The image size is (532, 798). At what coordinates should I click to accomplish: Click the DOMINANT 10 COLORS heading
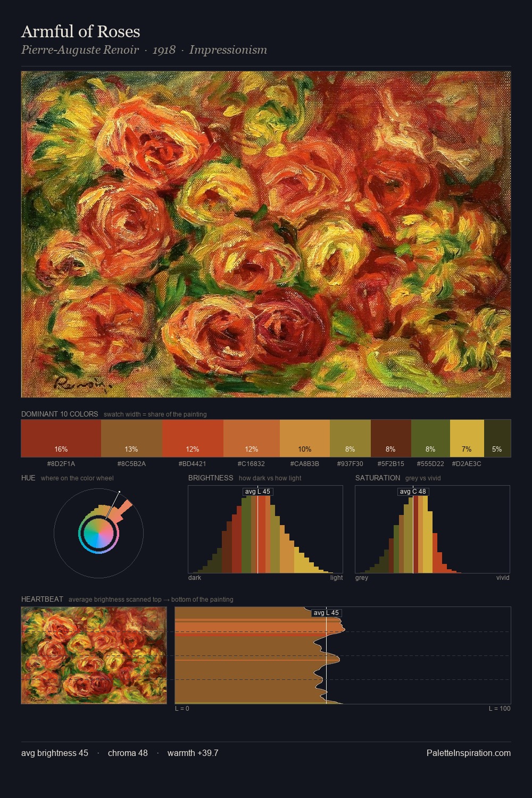tap(60, 414)
